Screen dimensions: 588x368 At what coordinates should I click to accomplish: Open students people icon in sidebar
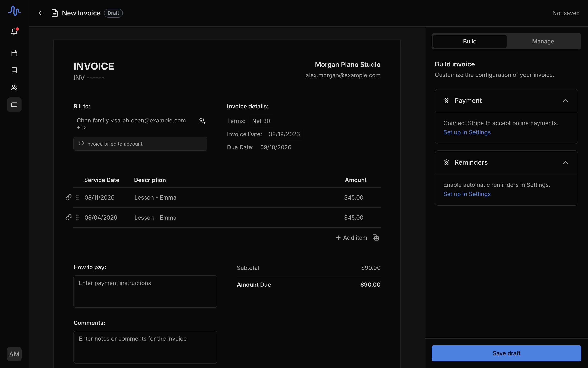14,87
